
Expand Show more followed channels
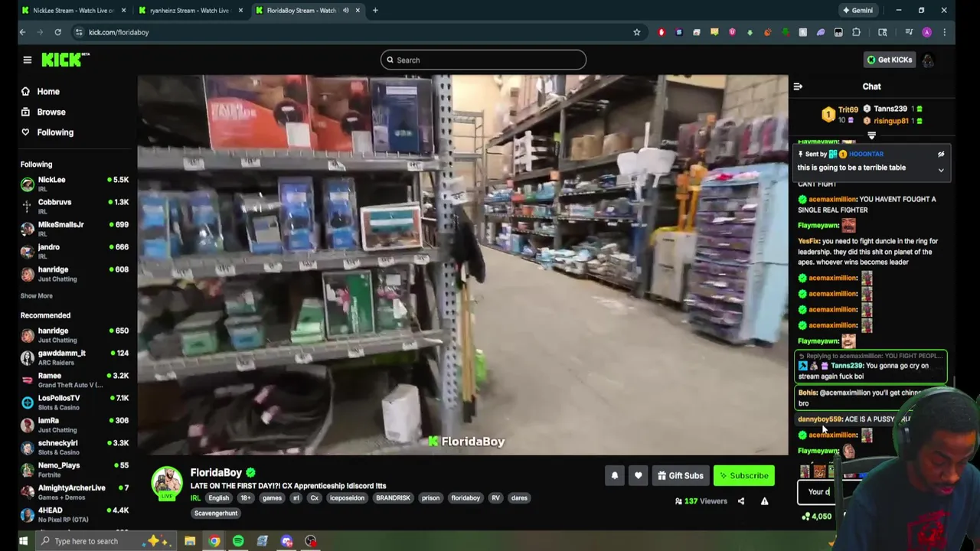(36, 295)
